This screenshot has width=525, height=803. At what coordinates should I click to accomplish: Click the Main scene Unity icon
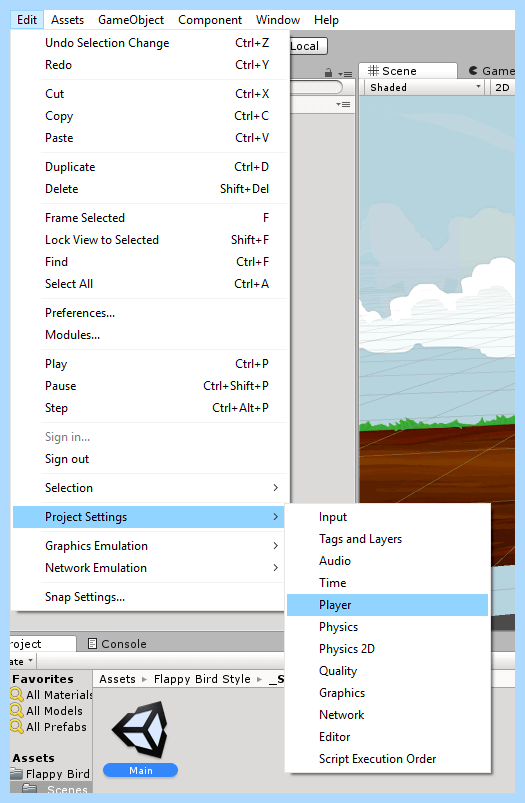pyautogui.click(x=140, y=730)
